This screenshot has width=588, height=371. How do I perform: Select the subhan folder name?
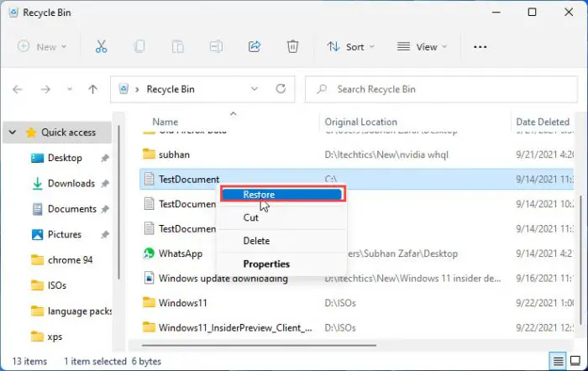[174, 154]
